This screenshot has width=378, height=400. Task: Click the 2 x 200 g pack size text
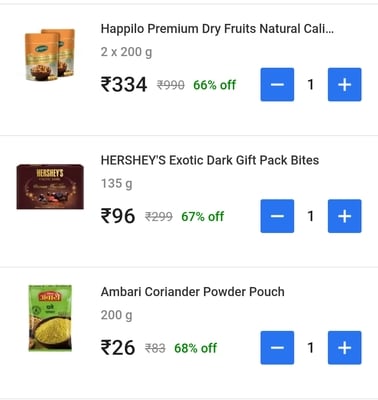(x=126, y=52)
